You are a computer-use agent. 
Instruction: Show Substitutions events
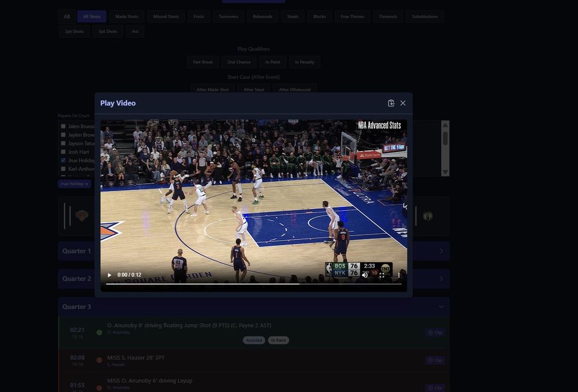pos(425,17)
